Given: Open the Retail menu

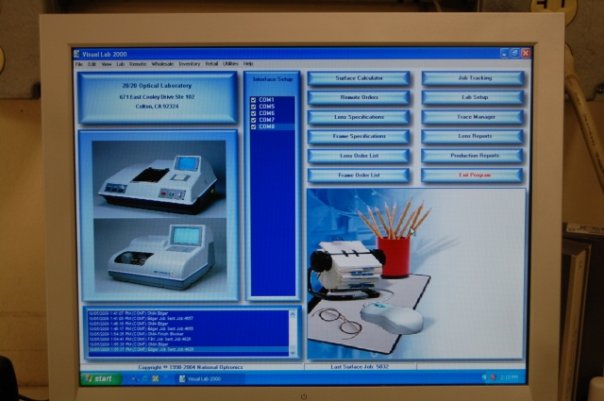Looking at the screenshot, I should click(211, 64).
